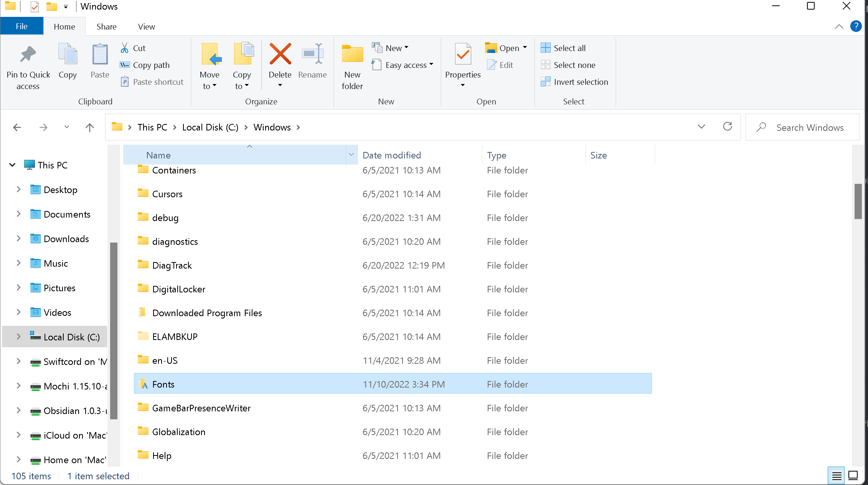The width and height of the screenshot is (868, 485).
Task: Select the DigitalLocker folder
Action: pyautogui.click(x=178, y=289)
